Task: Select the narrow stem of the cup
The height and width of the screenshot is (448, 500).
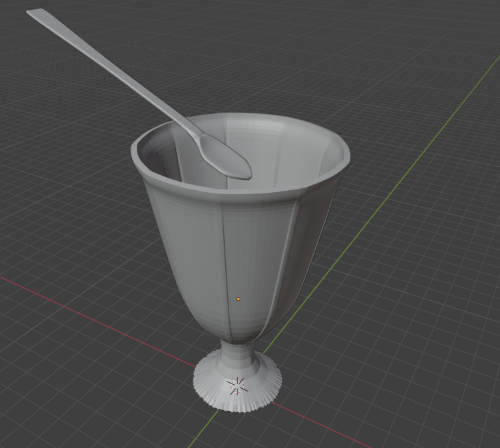Action: point(236,355)
